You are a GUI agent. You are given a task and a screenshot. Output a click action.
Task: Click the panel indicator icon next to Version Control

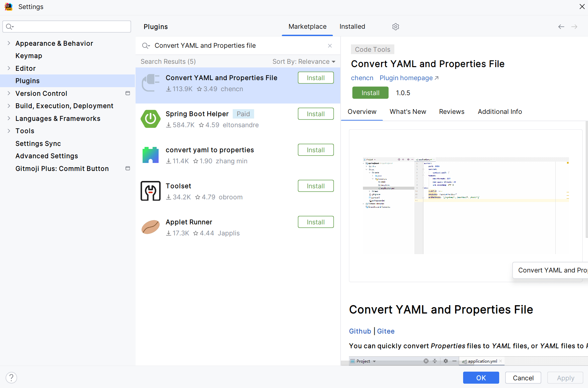(128, 93)
